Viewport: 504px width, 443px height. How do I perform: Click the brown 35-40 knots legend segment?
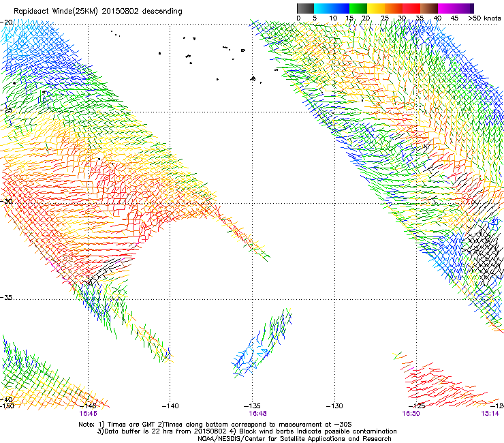429,8
